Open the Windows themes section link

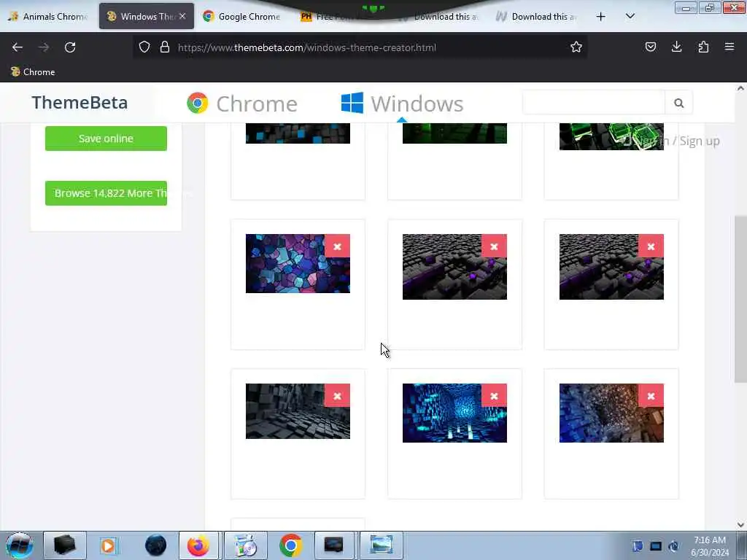coord(402,104)
